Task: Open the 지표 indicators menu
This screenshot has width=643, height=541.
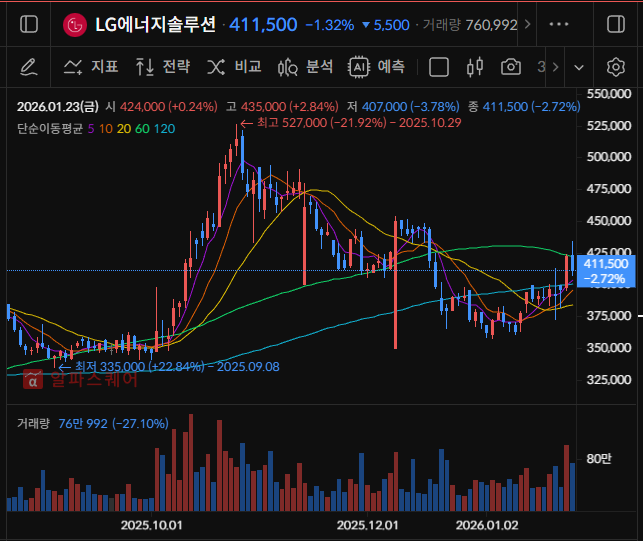Action: 91,66
